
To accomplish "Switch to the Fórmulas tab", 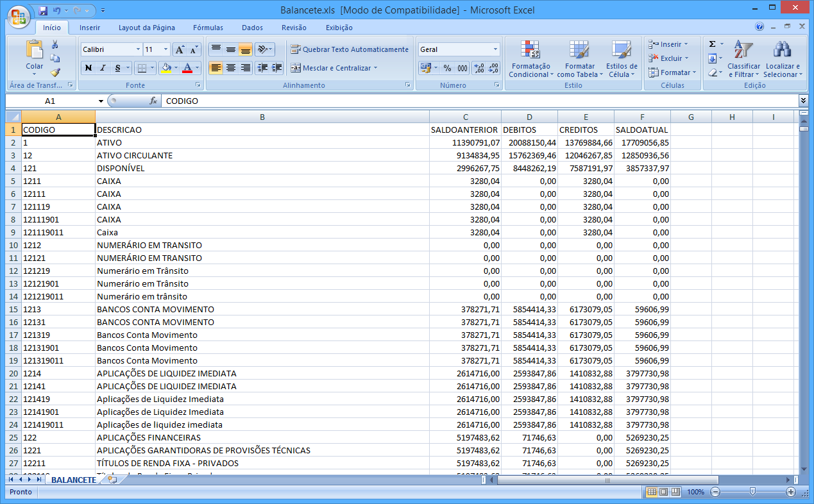I will [x=208, y=28].
